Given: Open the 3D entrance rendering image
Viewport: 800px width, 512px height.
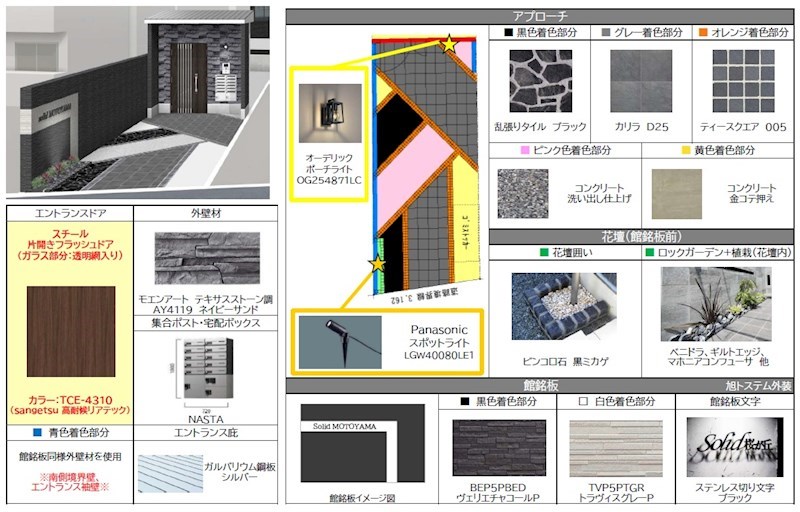Looking at the screenshot, I should [140, 100].
